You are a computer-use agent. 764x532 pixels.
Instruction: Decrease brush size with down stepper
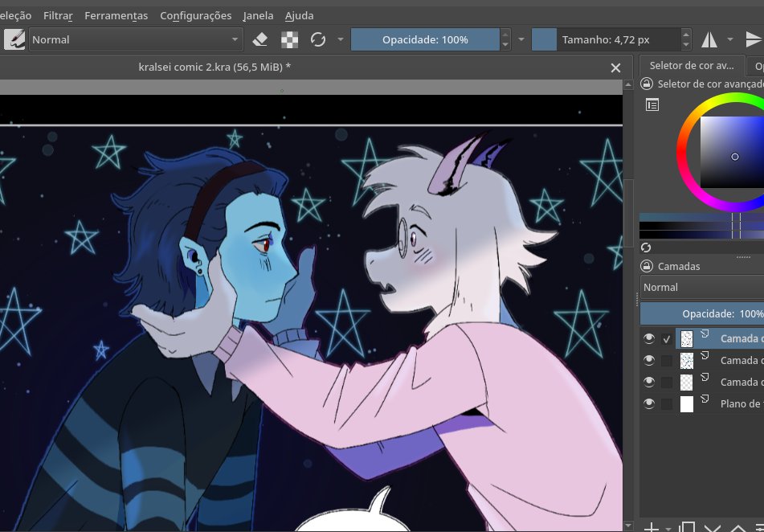coord(686,45)
